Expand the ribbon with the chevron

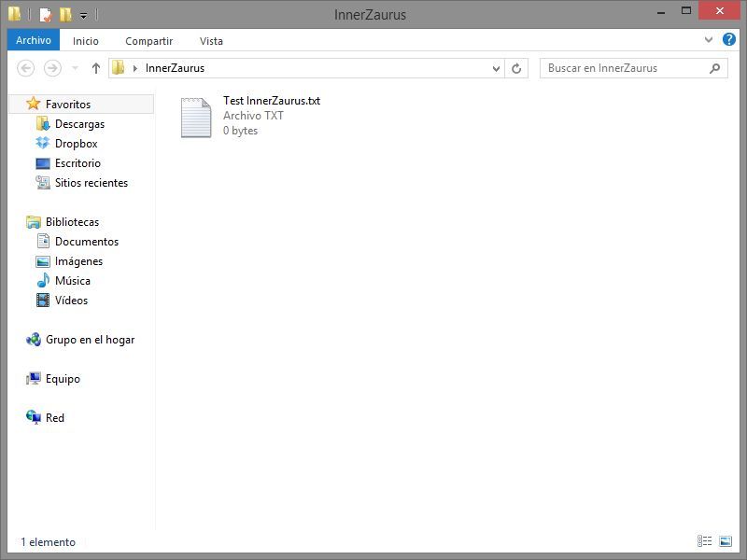click(709, 40)
